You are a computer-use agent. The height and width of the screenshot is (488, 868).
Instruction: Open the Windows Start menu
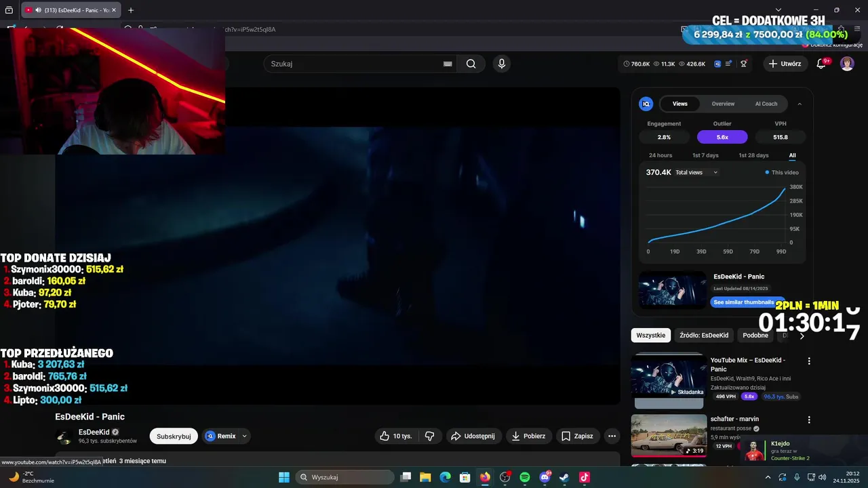coord(284,477)
